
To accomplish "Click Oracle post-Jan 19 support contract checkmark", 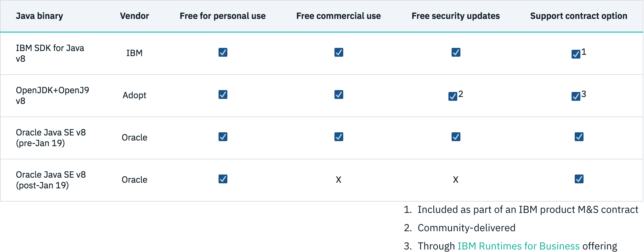I will tap(579, 179).
